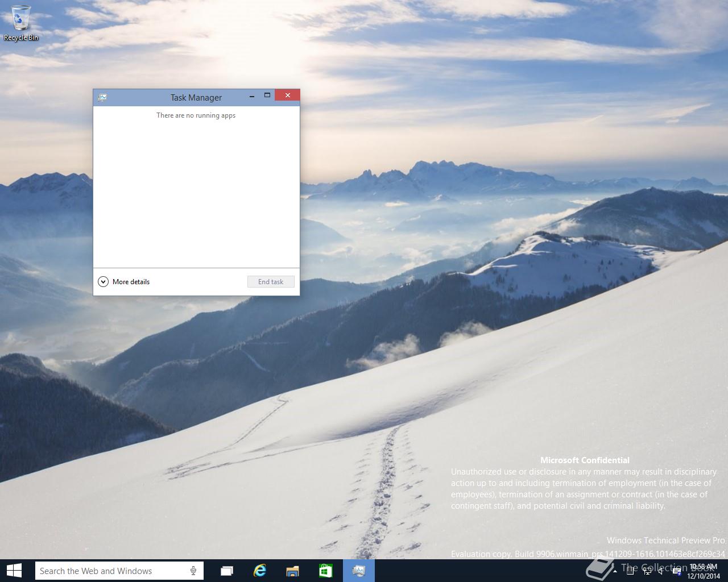Click the Task Manager taskbar button
The height and width of the screenshot is (582, 728).
[359, 571]
